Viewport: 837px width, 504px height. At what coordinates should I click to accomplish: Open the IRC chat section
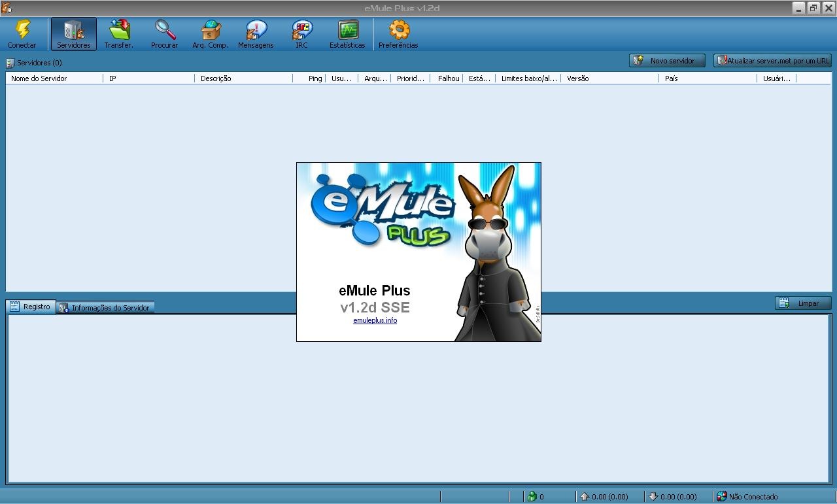click(x=301, y=34)
